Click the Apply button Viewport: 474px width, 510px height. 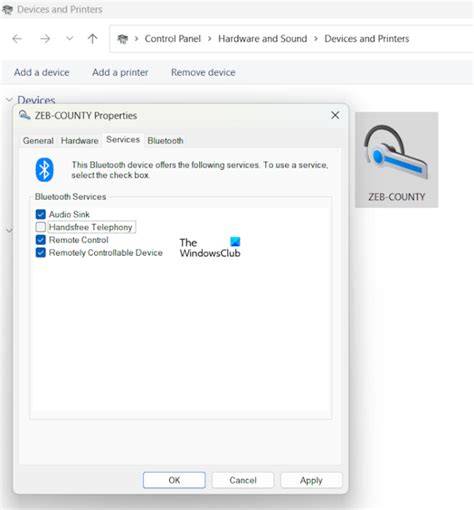tap(311, 480)
